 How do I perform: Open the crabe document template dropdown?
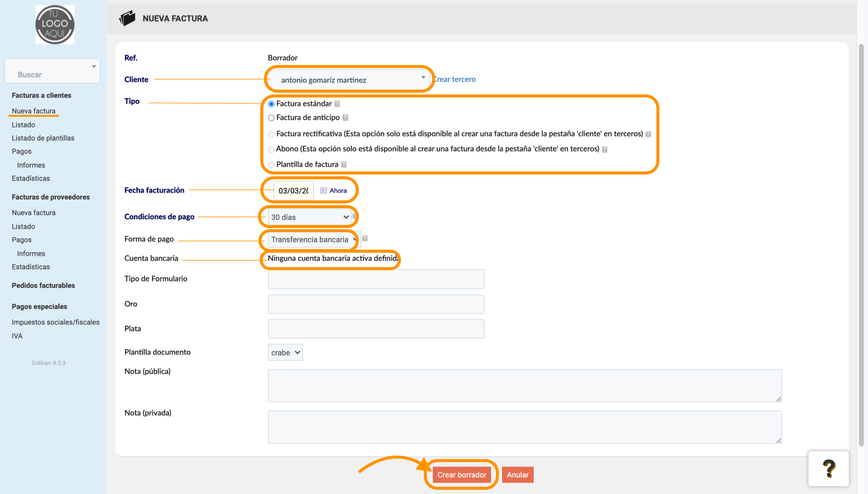coord(286,353)
